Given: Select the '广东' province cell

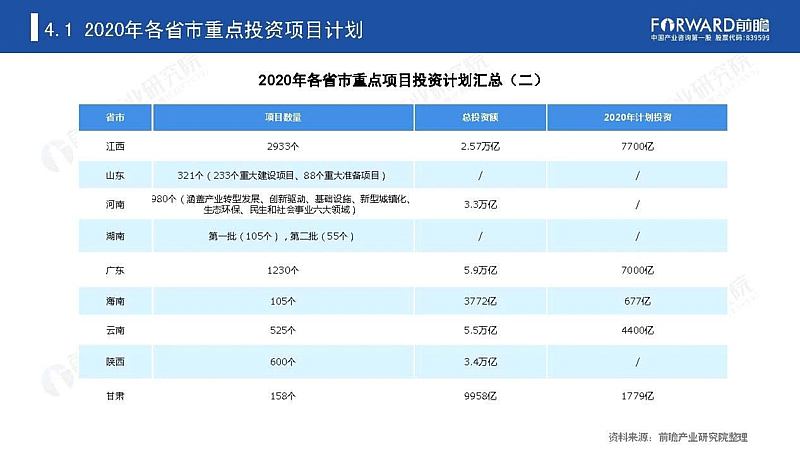Looking at the screenshot, I should point(115,270).
